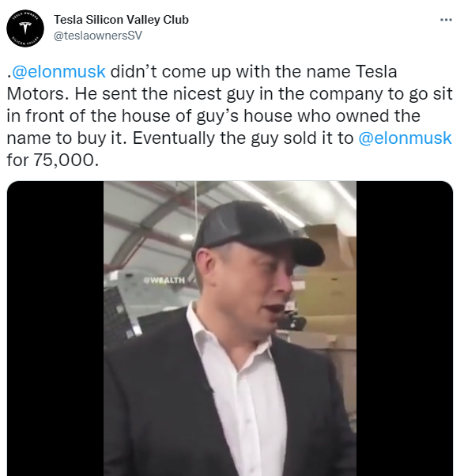
Task: Open the first @elonmusk mention in the tweet
Action: point(58,72)
